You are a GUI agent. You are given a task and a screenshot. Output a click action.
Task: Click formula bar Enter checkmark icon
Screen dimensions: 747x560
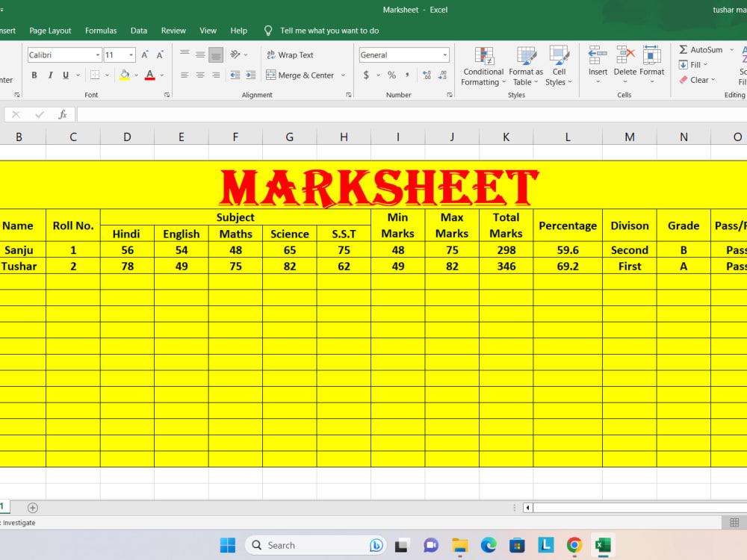pos(40,114)
